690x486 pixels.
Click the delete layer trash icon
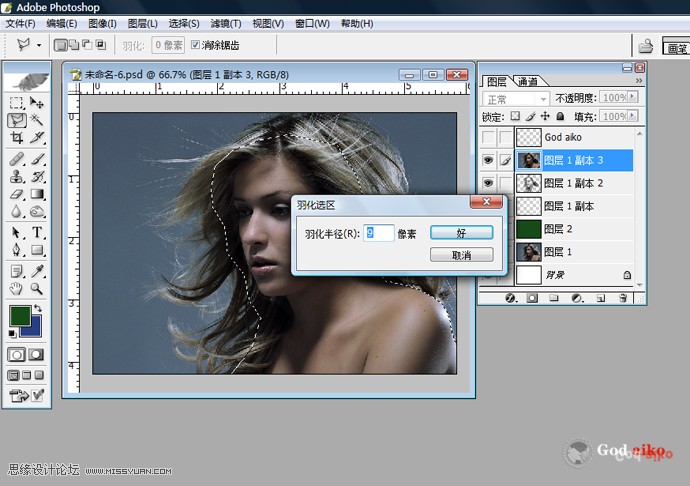(x=623, y=297)
